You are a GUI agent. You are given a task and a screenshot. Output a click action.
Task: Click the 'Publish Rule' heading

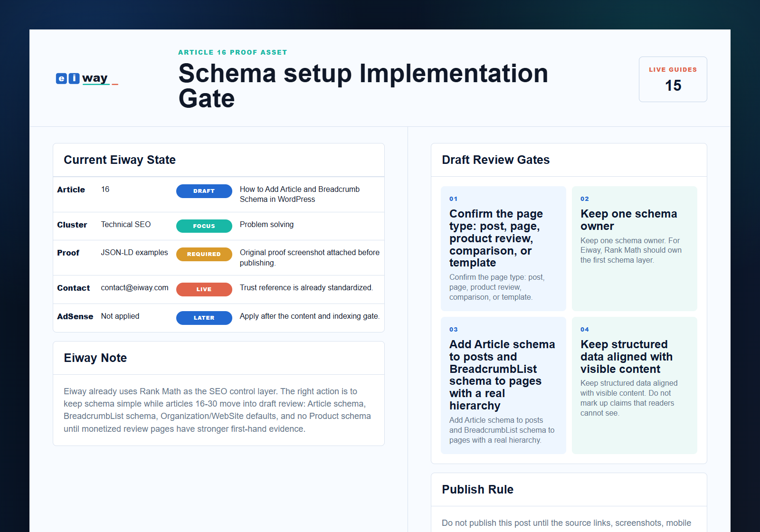tap(477, 490)
